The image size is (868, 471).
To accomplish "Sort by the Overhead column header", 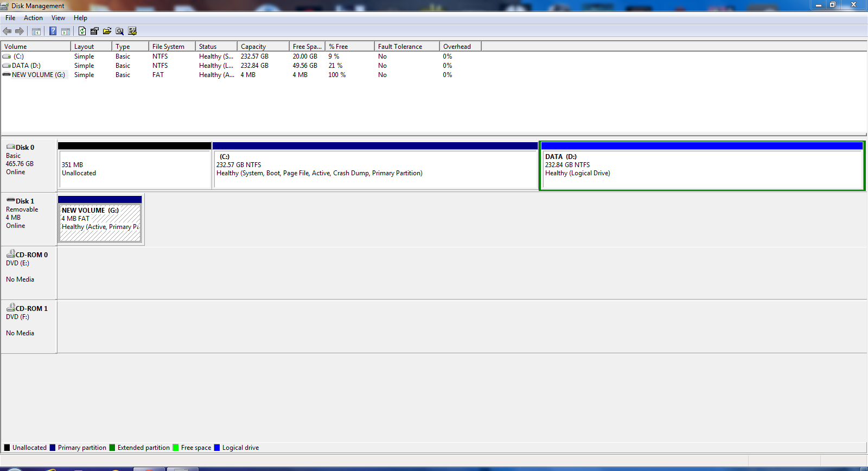I will 460,47.
